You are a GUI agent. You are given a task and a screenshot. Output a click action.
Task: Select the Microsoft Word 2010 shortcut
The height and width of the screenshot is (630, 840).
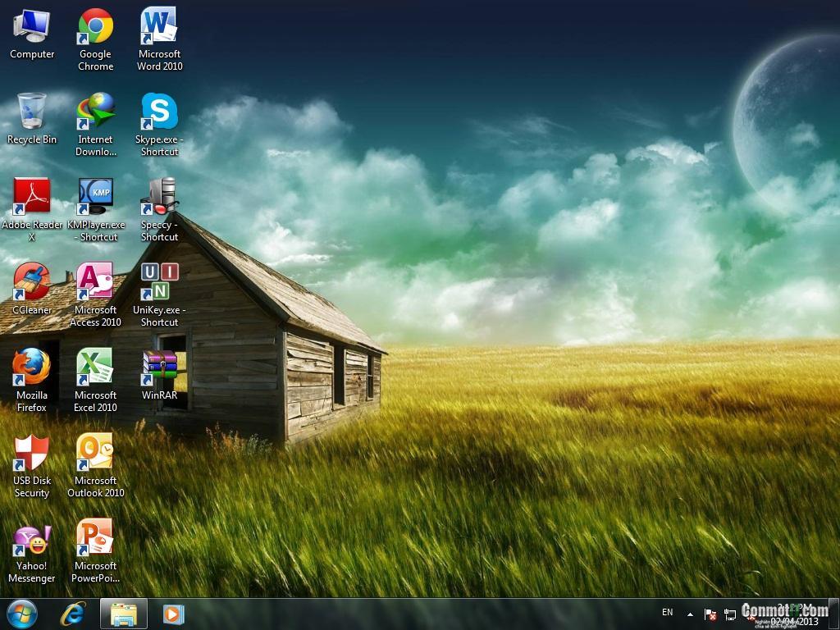[x=159, y=39]
